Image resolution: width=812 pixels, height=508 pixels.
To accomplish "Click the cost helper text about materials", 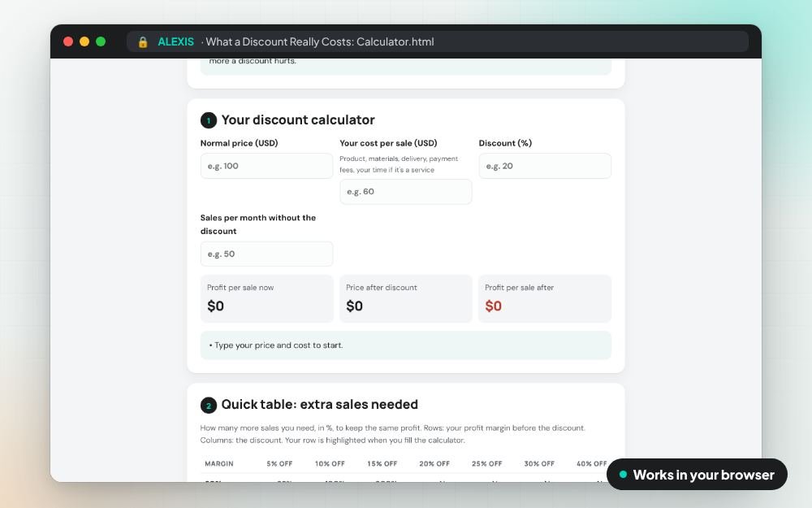I will click(x=399, y=164).
